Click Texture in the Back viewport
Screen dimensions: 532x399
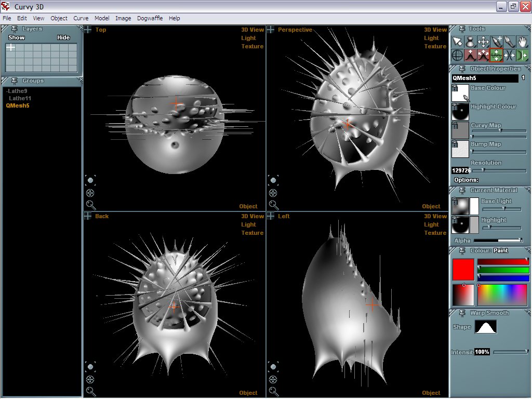(252, 233)
